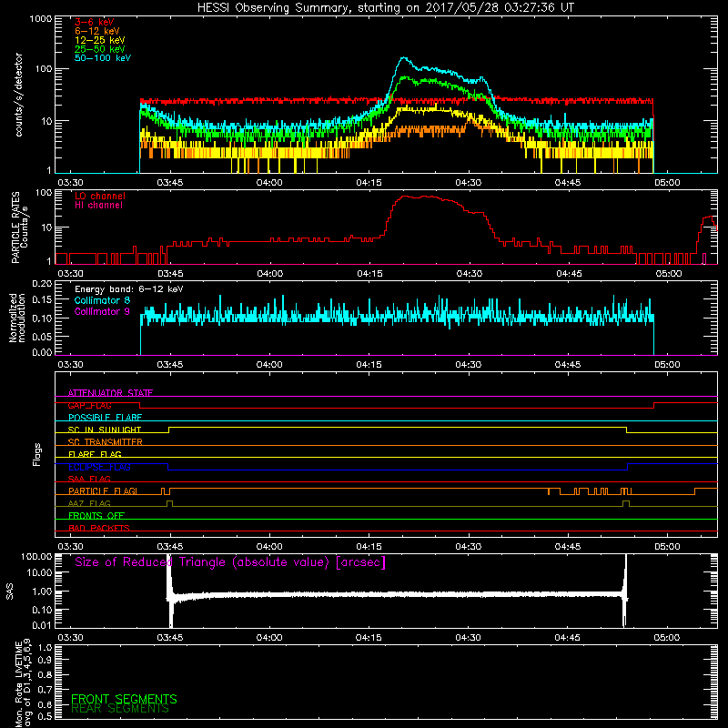Click the ECLIPSE_FLAG label
Image resolution: width=728 pixels, height=728 pixels.
pos(99,467)
